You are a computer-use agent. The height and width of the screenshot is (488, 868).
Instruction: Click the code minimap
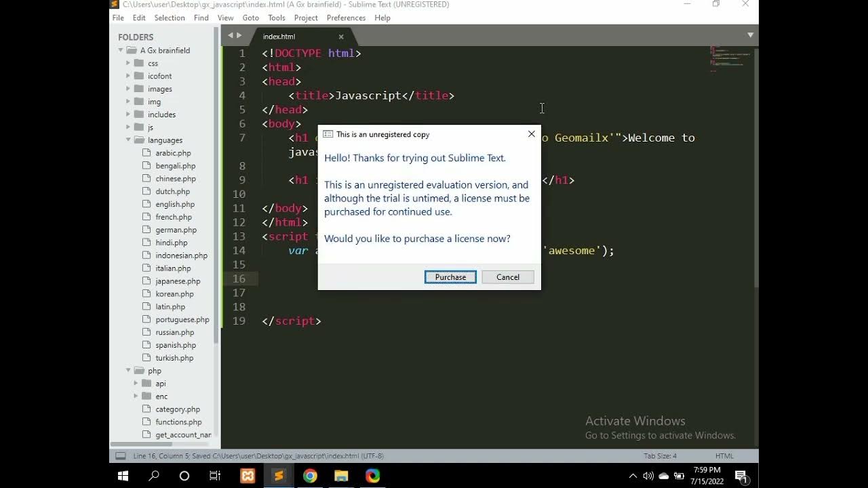(731, 59)
